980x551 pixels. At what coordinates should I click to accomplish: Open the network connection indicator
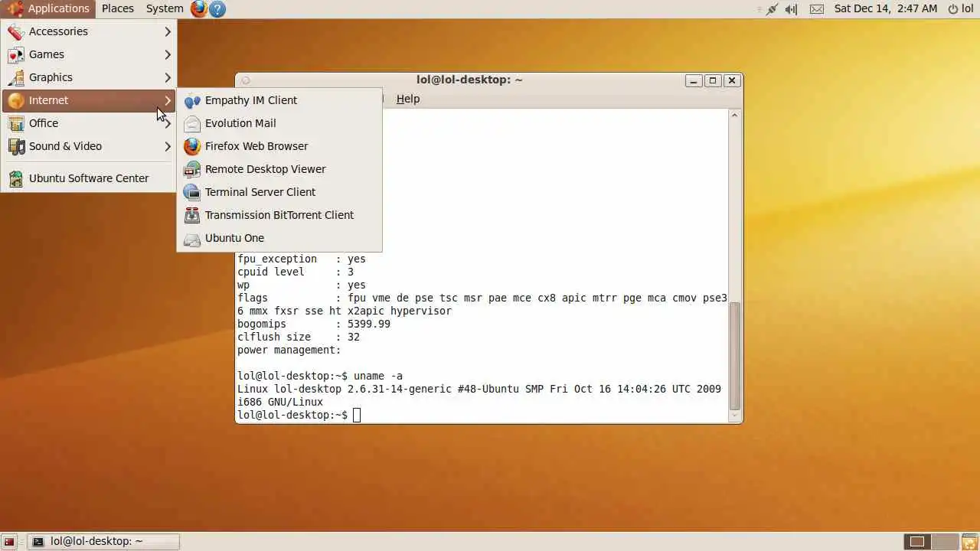pos(772,9)
